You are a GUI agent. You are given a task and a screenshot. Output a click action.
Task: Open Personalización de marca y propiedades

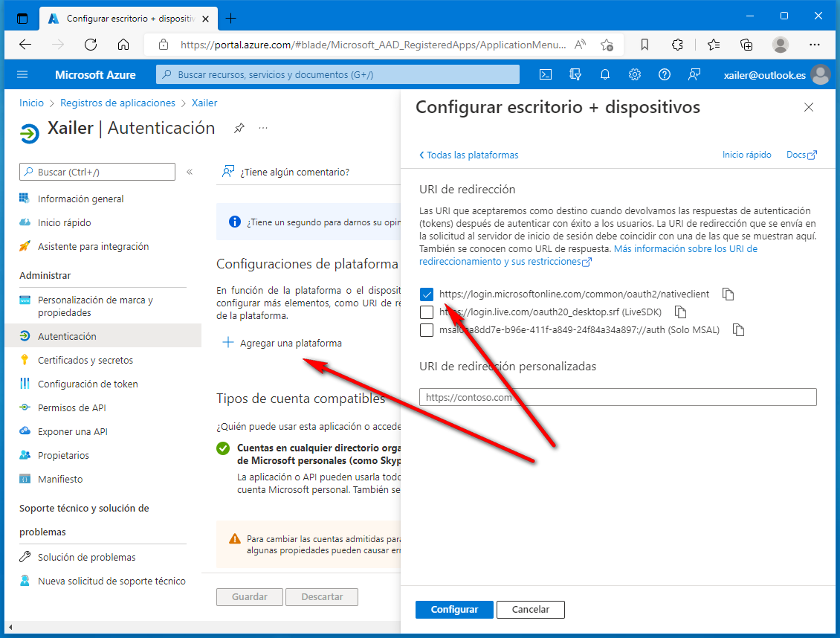(x=95, y=306)
